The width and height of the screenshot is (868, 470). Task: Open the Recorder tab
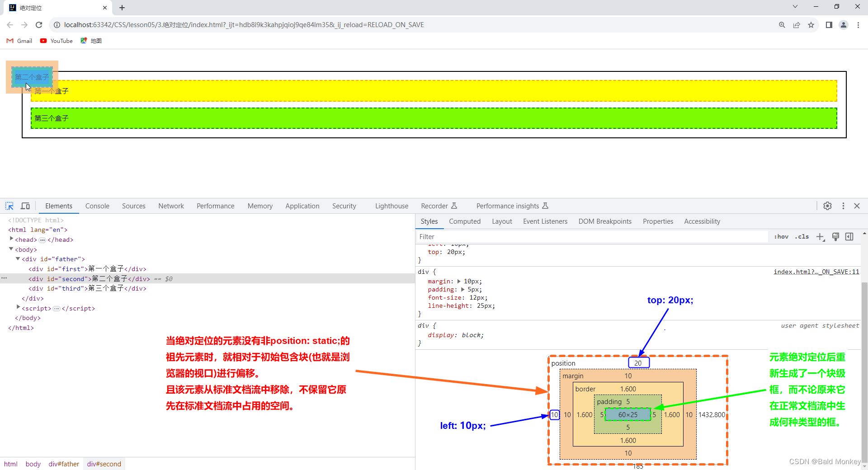(x=439, y=206)
